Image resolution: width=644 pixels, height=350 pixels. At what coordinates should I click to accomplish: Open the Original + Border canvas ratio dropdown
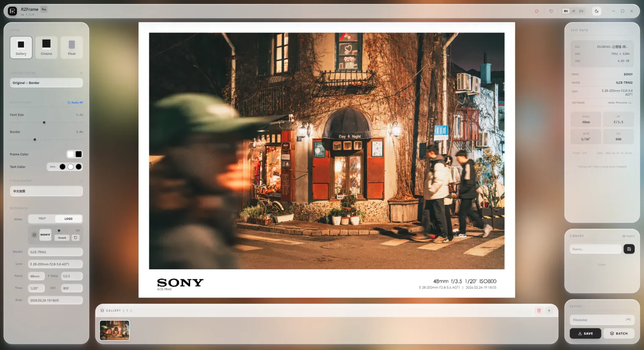tap(46, 83)
